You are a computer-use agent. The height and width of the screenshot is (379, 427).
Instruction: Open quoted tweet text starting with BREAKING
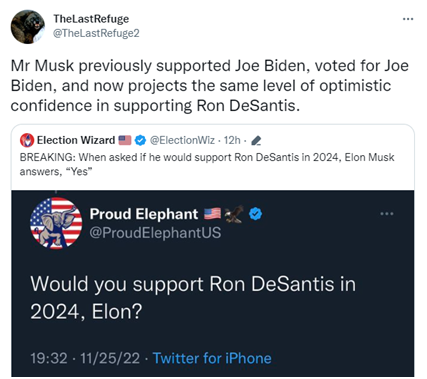click(207, 164)
